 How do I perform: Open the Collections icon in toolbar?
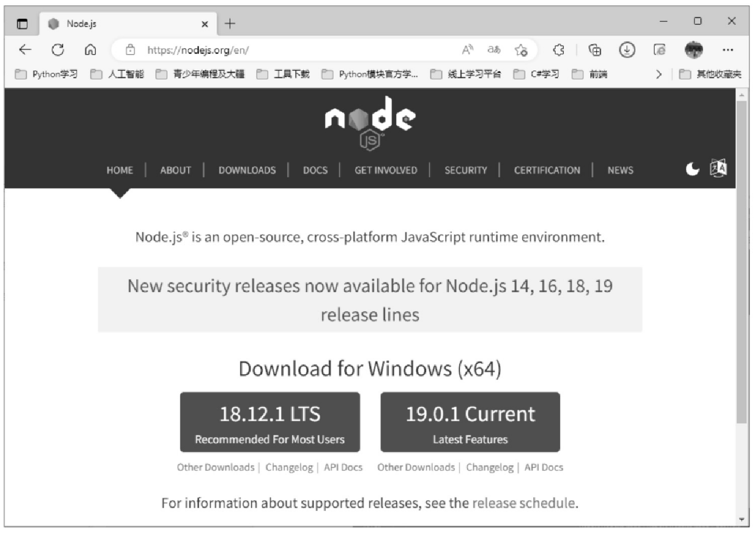coord(595,50)
